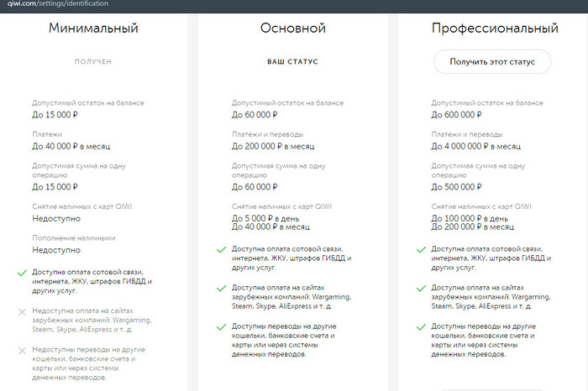Select the Минимальный status heading
The width and height of the screenshot is (588, 391).
pyautogui.click(x=92, y=29)
